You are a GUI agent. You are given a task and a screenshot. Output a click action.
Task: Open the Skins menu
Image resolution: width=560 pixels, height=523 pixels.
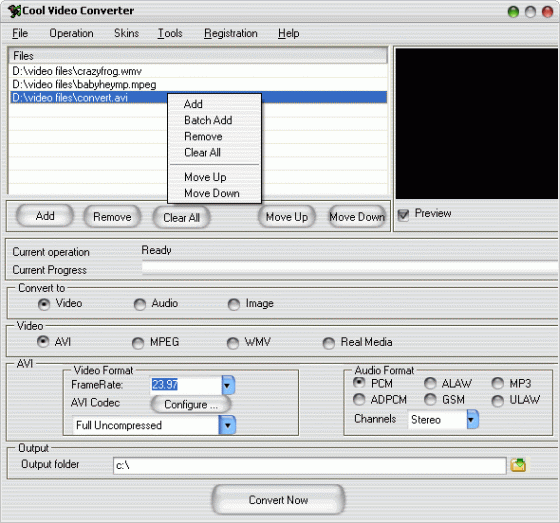click(x=126, y=33)
